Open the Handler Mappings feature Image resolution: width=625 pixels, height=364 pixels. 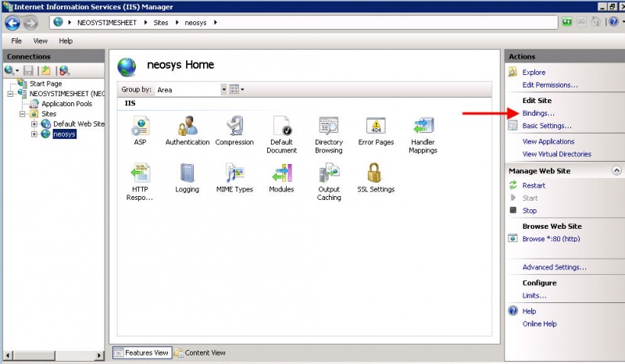point(423,134)
